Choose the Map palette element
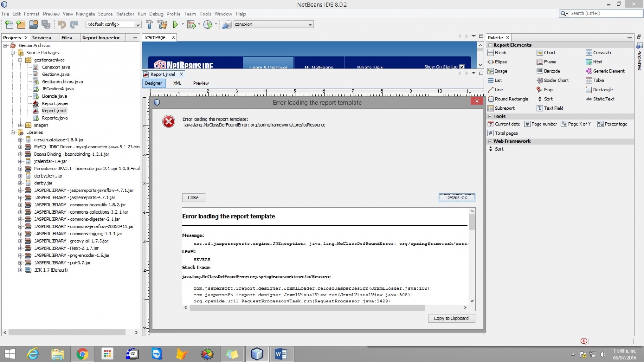 544,90
